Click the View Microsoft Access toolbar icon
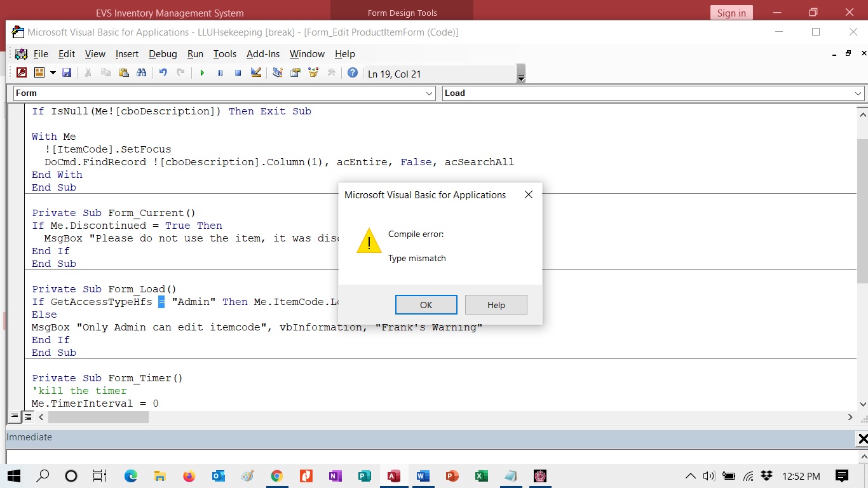 point(22,73)
